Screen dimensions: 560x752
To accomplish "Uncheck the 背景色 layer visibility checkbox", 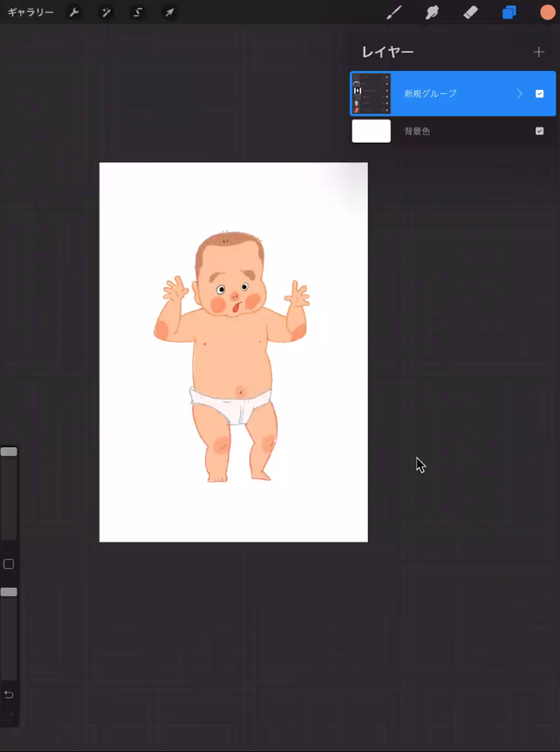I will pyautogui.click(x=539, y=131).
